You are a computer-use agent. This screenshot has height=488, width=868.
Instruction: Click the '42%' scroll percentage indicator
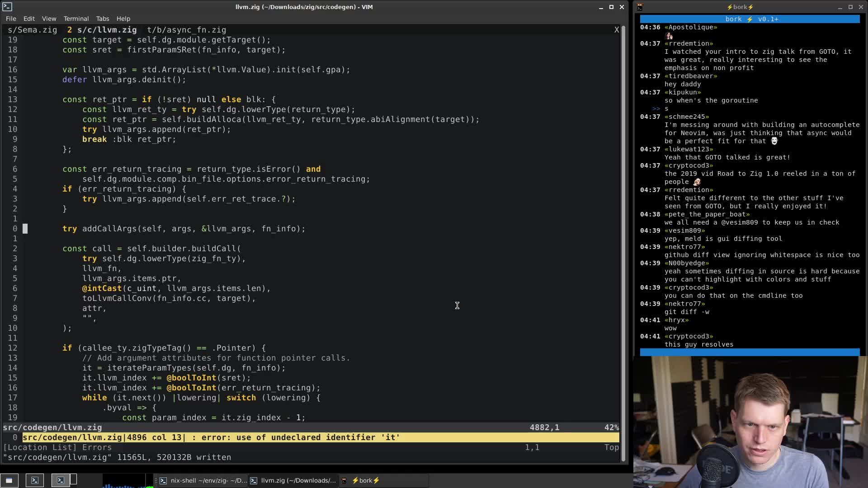point(611,427)
